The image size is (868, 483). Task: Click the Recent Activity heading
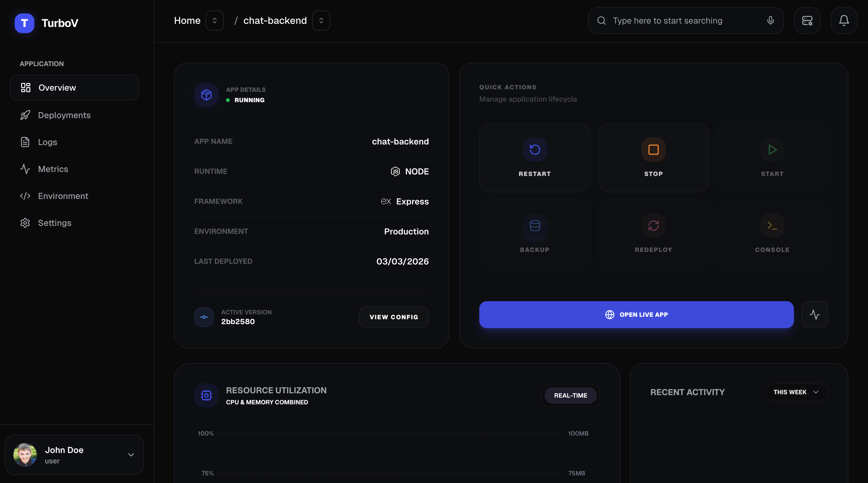point(687,392)
